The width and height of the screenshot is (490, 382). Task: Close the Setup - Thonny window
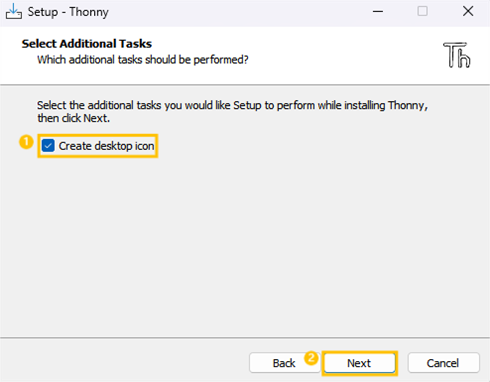pos(468,11)
